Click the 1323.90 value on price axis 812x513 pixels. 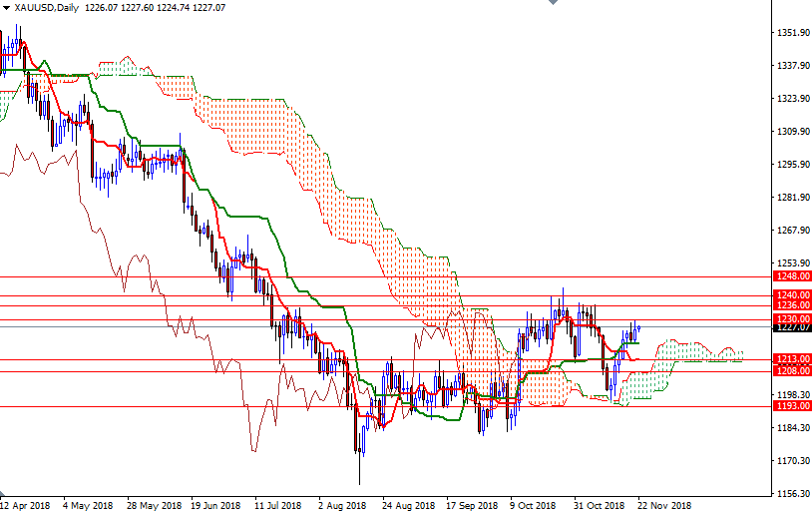(x=793, y=99)
